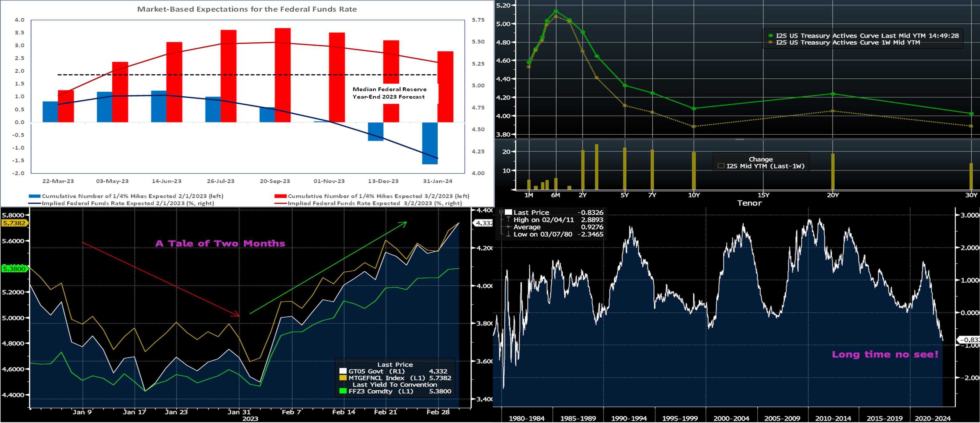Click the yellow 5.7382 left axis value tag
Viewport: 980px width, 423px height.
14,223
